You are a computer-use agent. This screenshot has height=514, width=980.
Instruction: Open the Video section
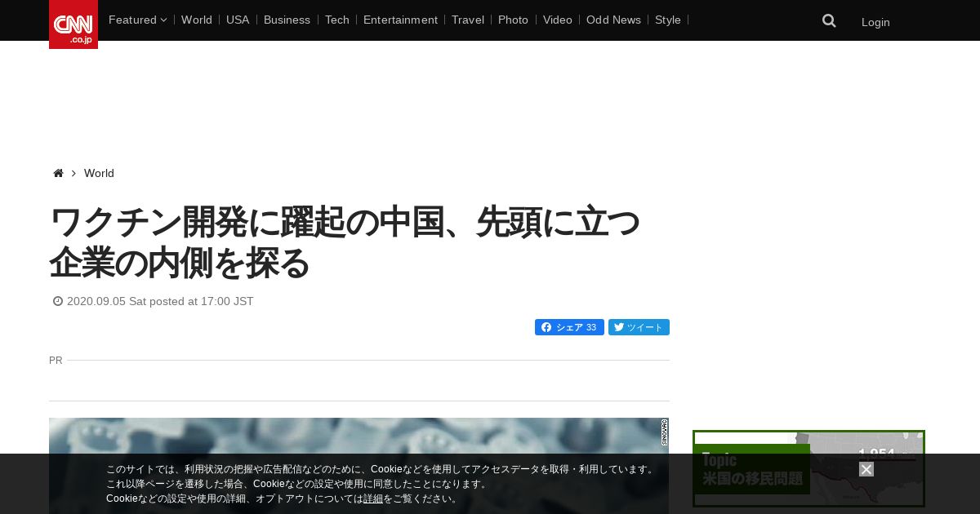tap(558, 20)
